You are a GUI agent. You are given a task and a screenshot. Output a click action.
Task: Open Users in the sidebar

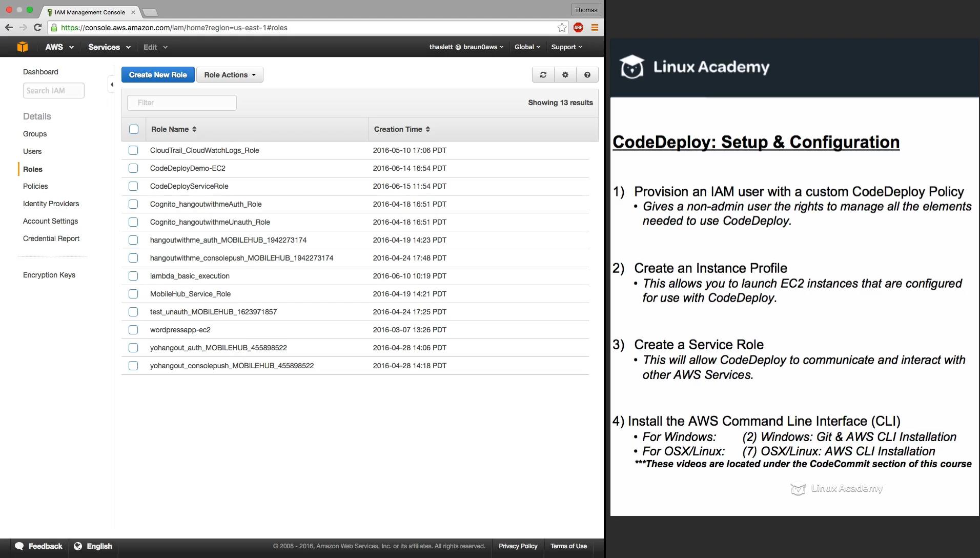(32, 151)
